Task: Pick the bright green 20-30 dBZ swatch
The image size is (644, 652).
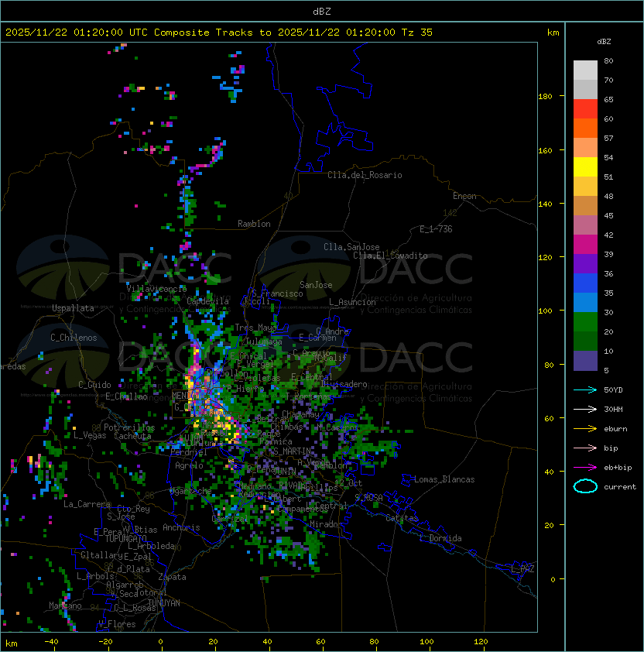Action: click(585, 322)
